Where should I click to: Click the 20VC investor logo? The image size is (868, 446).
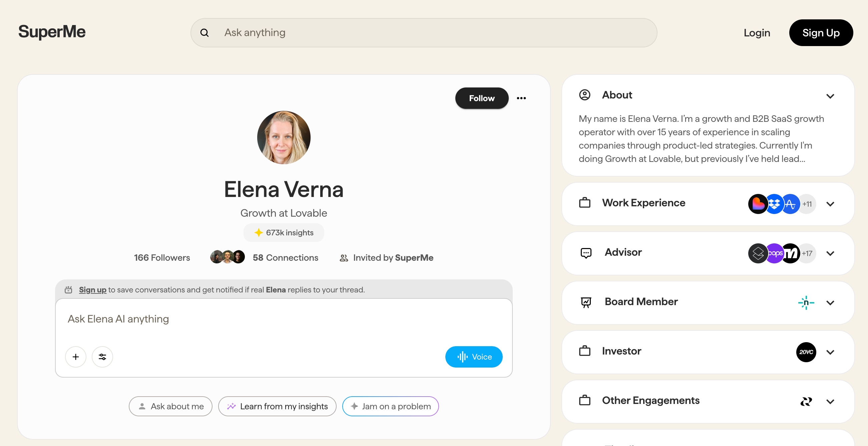point(806,352)
